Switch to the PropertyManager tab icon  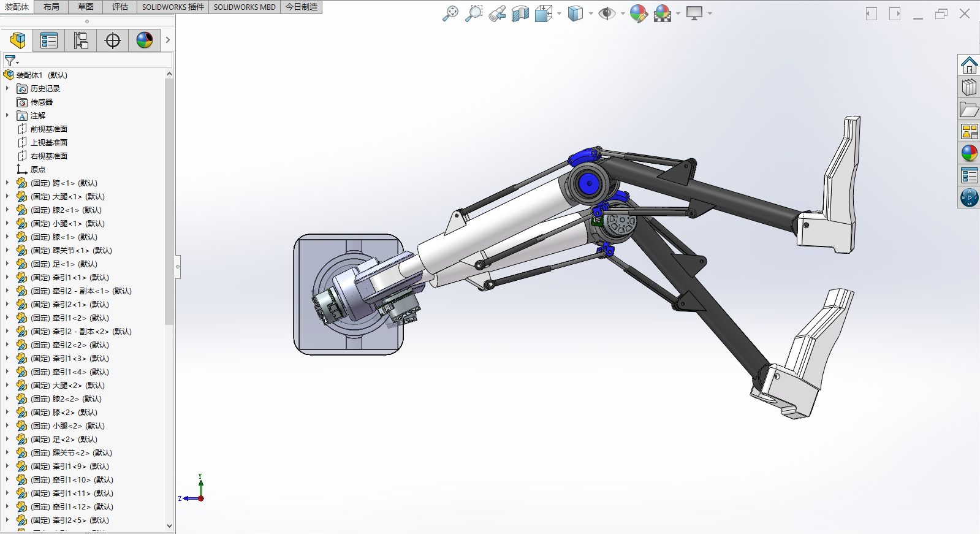(49, 40)
